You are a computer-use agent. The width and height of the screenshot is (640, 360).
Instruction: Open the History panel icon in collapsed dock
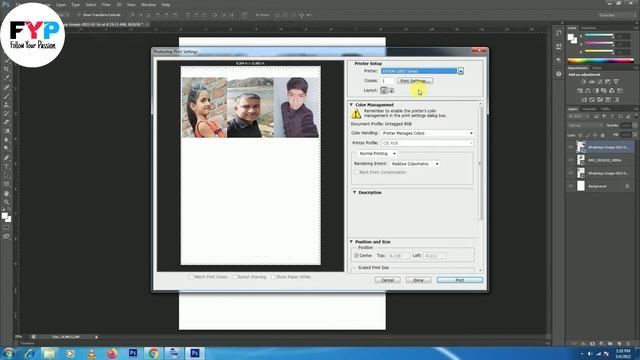click(558, 33)
